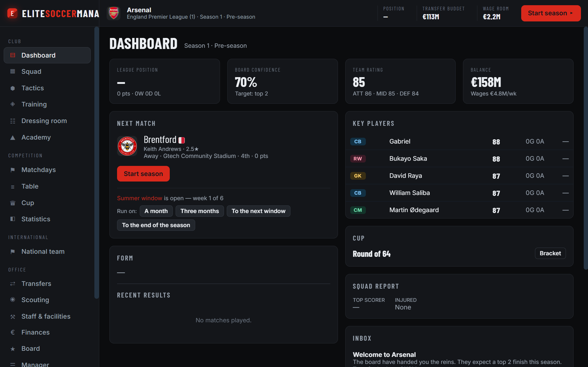588x367 pixels.
Task: Click the Academy triangle icon
Action: [x=13, y=137]
